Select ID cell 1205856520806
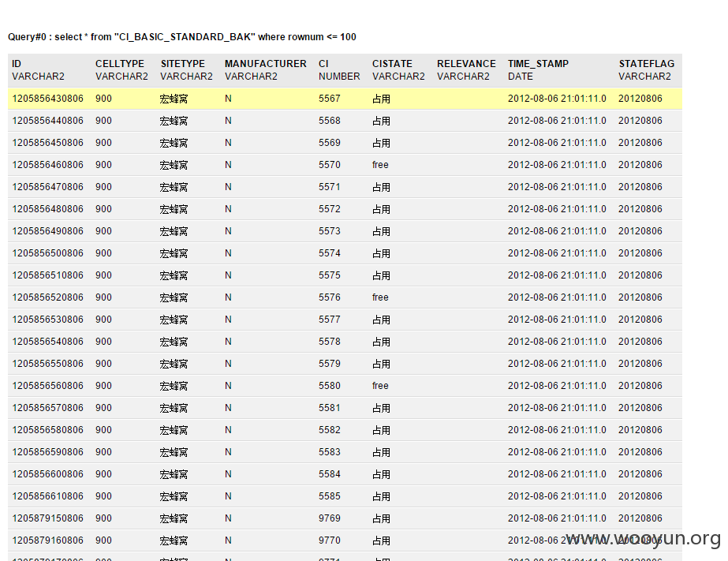This screenshot has width=728, height=561. pos(48,297)
